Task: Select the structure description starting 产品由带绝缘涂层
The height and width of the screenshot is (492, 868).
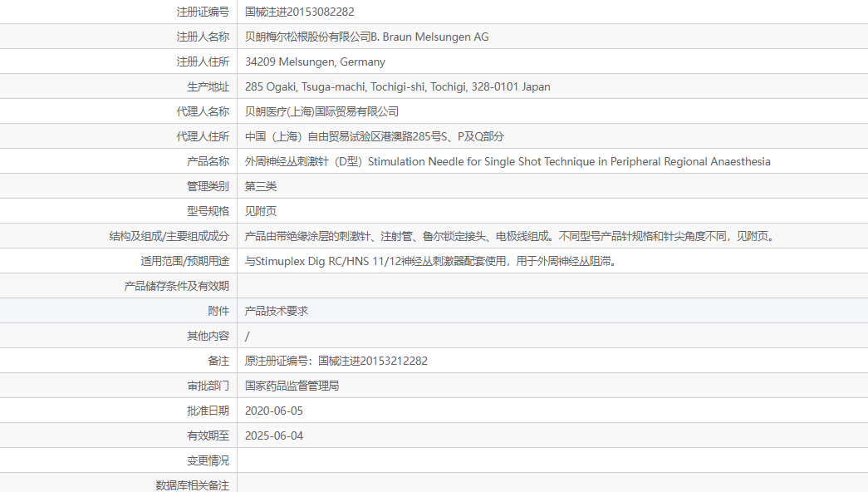Action: click(510, 236)
